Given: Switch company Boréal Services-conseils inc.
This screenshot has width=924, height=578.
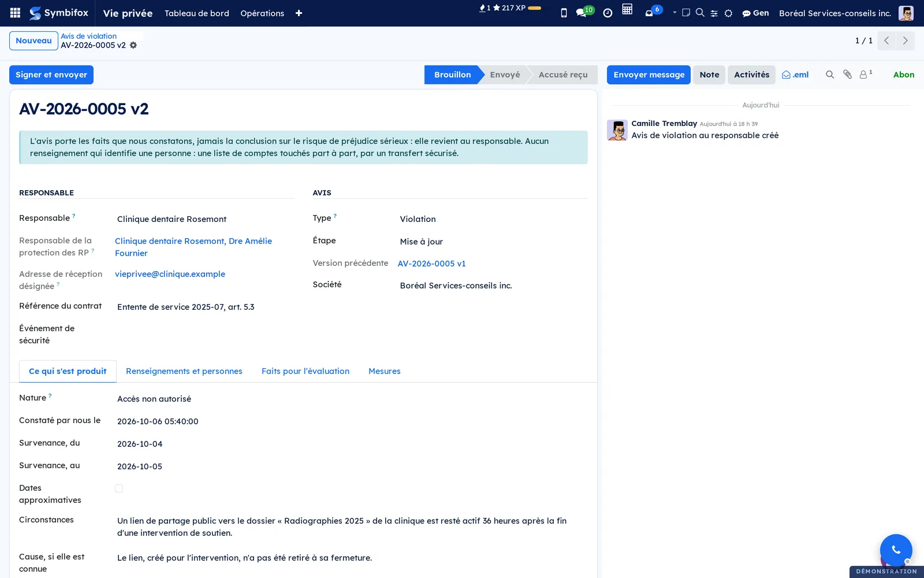Looking at the screenshot, I should click(834, 13).
